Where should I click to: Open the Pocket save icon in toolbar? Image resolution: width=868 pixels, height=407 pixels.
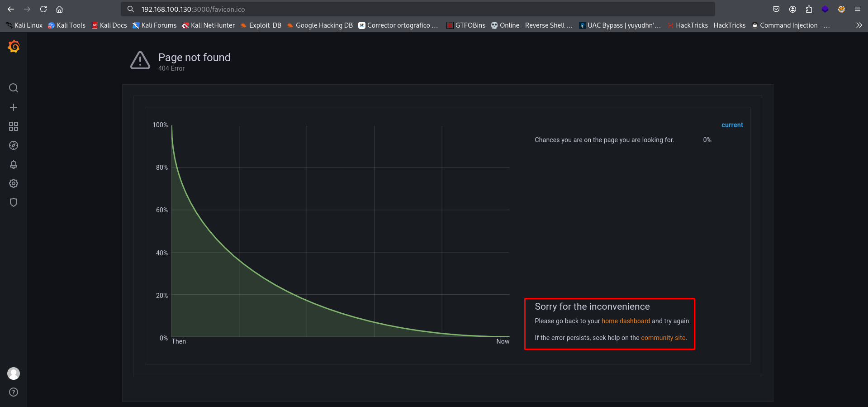776,9
